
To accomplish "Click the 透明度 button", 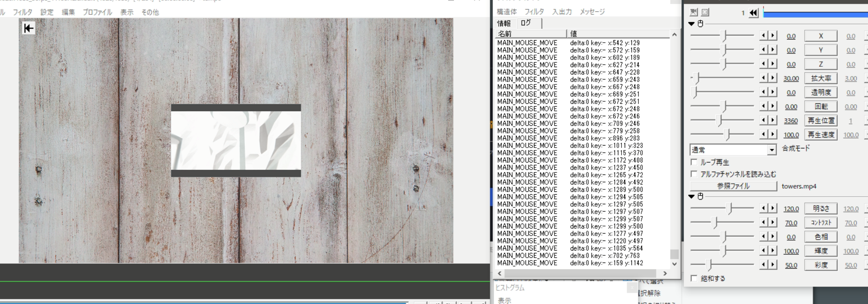I will tap(821, 92).
